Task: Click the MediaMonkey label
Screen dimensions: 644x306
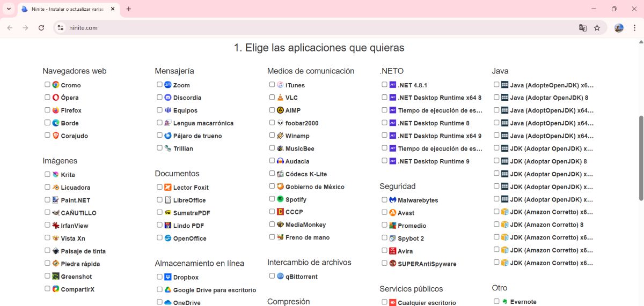Action: click(306, 225)
